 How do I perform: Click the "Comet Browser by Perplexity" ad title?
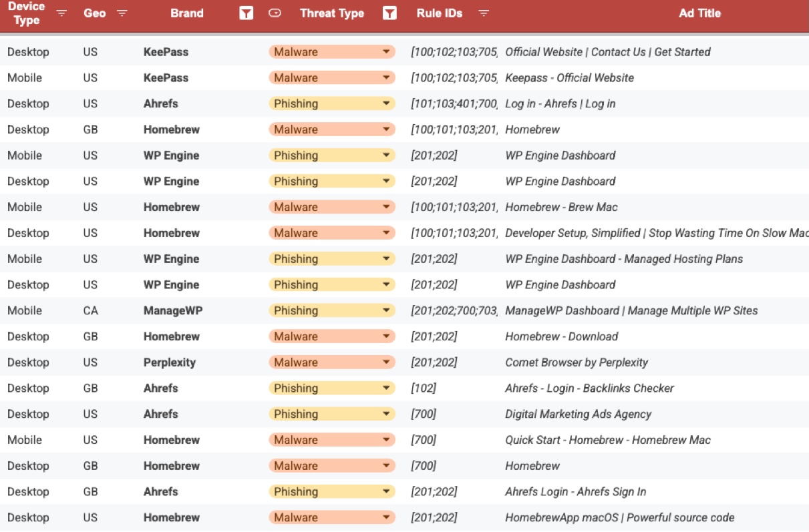coord(577,362)
